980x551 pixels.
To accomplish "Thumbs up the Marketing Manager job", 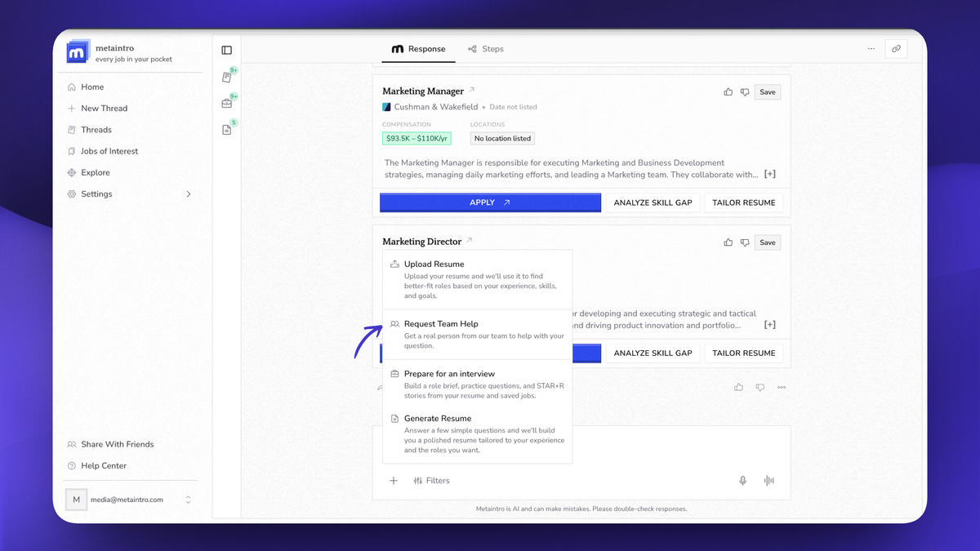I will [x=728, y=92].
